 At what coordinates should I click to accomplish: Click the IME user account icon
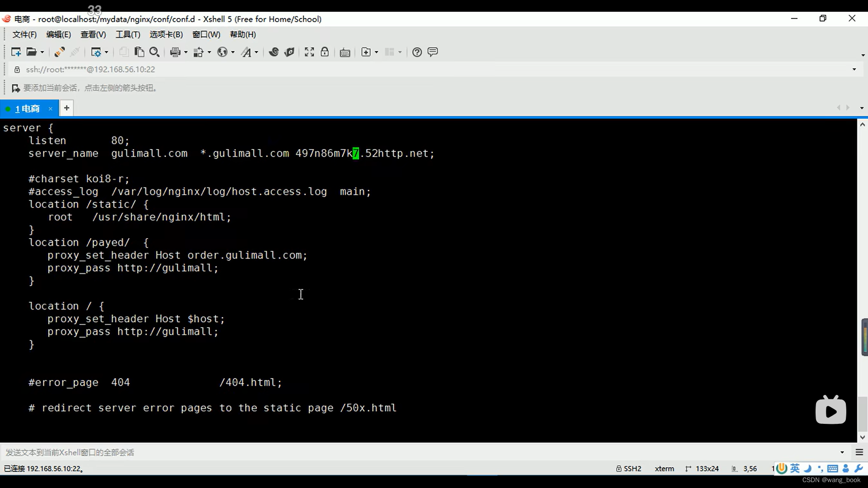point(846,469)
